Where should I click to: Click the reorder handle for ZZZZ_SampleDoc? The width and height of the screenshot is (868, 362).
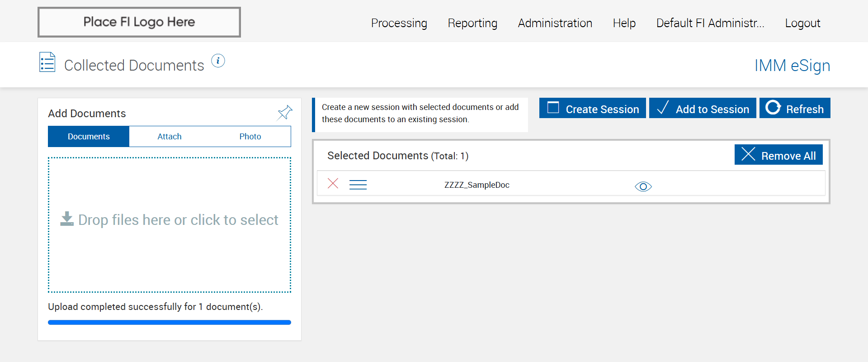click(358, 185)
